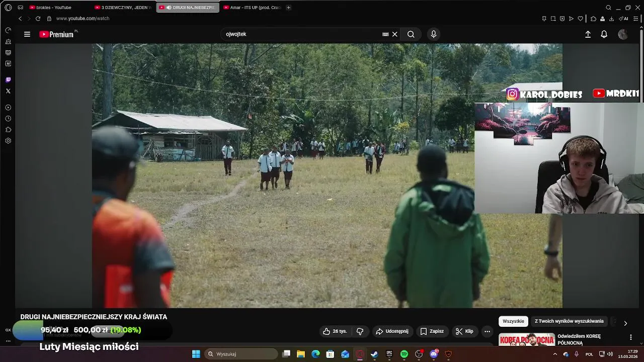This screenshot has height=362, width=644.
Task: Open sidebar settings gear
Action: click(x=8, y=141)
